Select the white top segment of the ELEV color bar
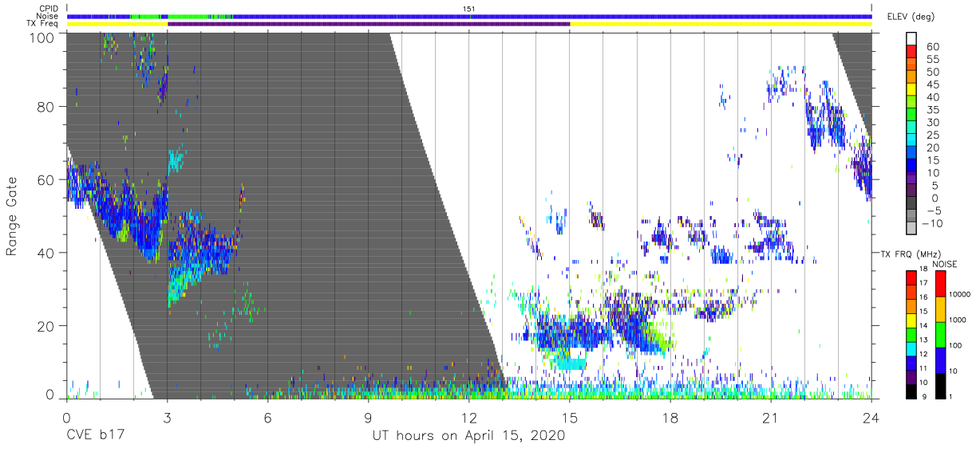 pos(911,39)
